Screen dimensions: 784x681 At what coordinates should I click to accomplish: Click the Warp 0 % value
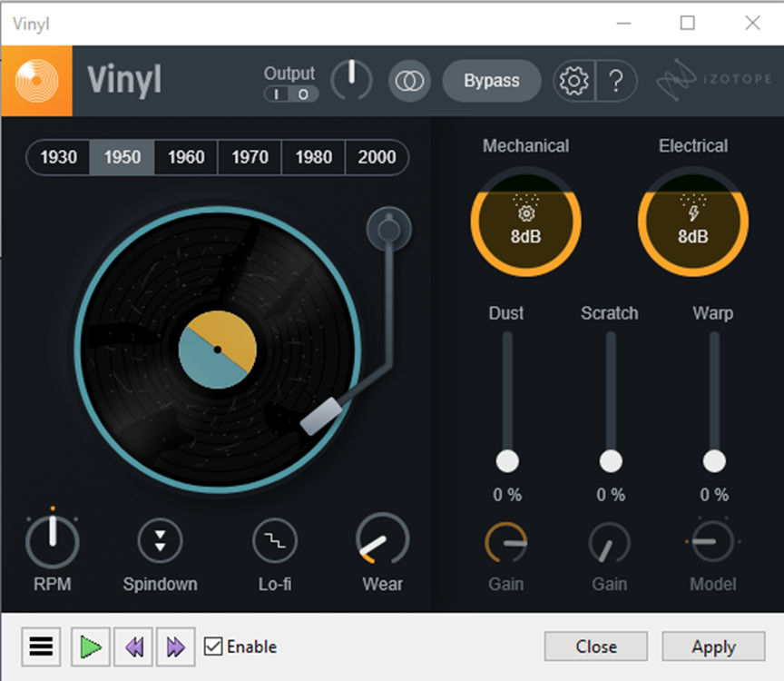click(714, 495)
